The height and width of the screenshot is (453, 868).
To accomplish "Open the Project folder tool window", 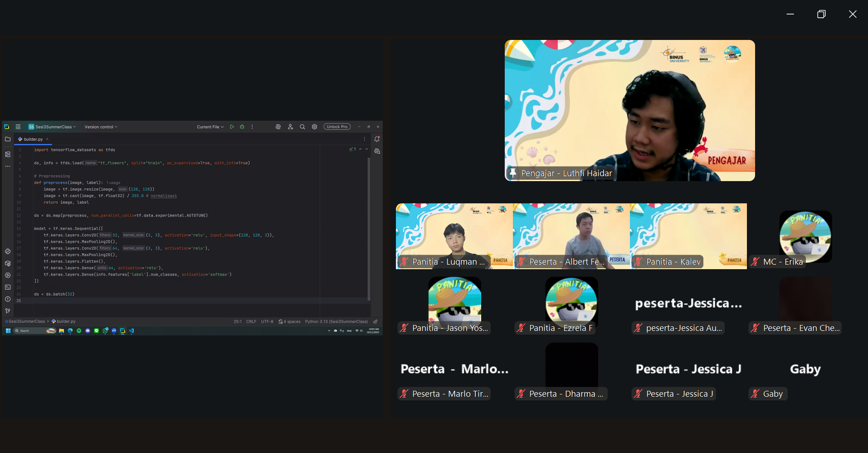I will (8, 139).
